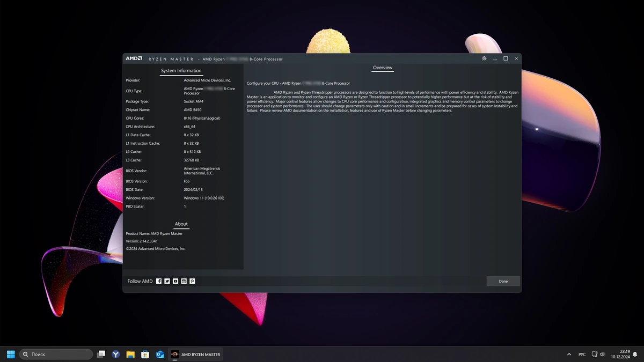Click the Done button
The height and width of the screenshot is (362, 644).
pos(503,281)
